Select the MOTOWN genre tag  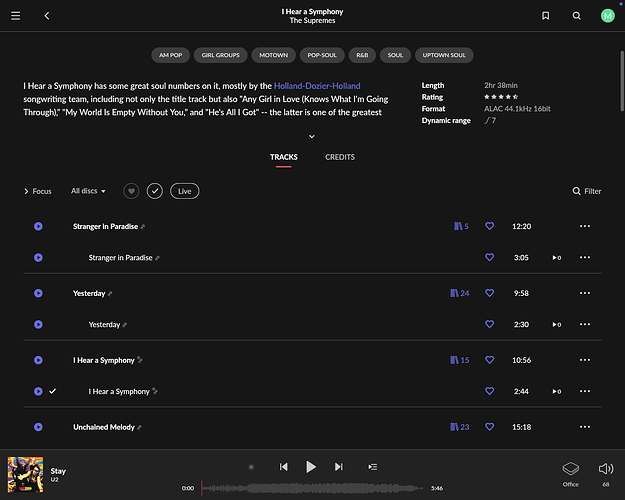[273, 55]
